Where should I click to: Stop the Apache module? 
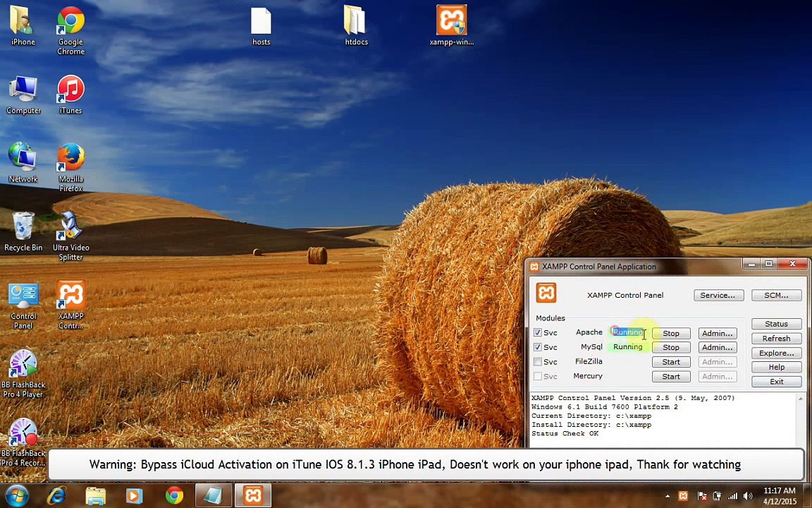tap(670, 333)
